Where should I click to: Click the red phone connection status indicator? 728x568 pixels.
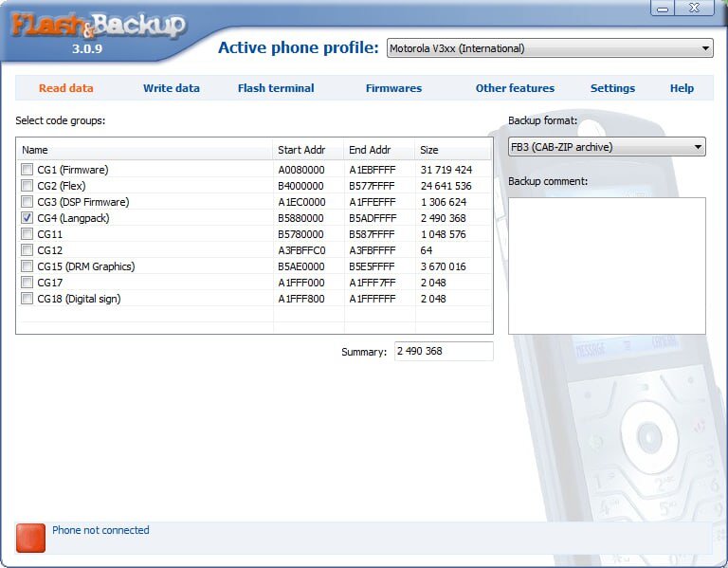coord(30,538)
